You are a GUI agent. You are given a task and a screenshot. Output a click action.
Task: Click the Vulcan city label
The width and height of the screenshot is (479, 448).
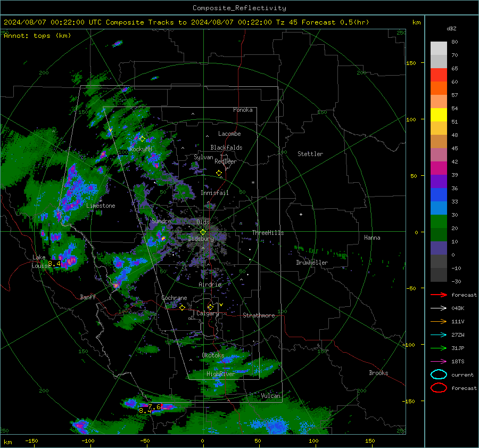click(x=270, y=396)
